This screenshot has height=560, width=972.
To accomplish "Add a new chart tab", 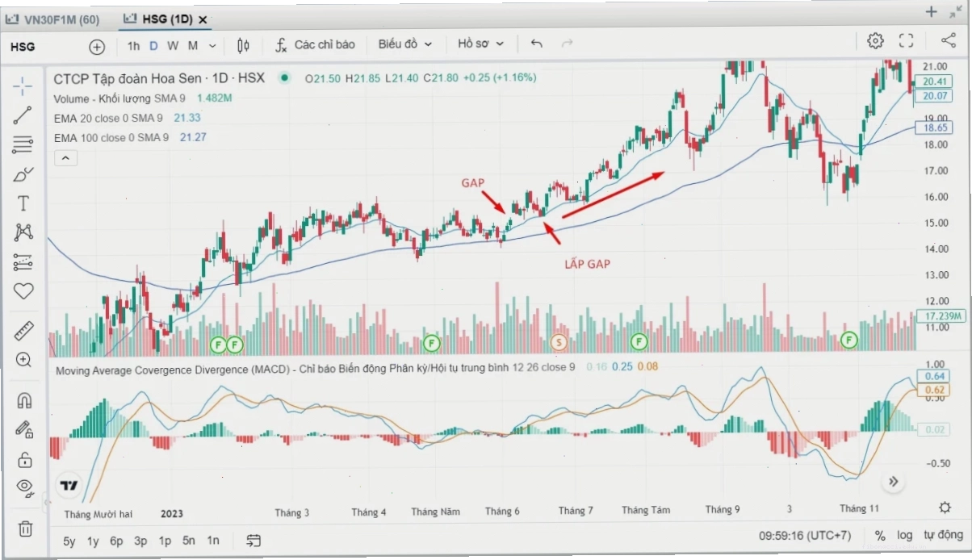I will (x=931, y=12).
